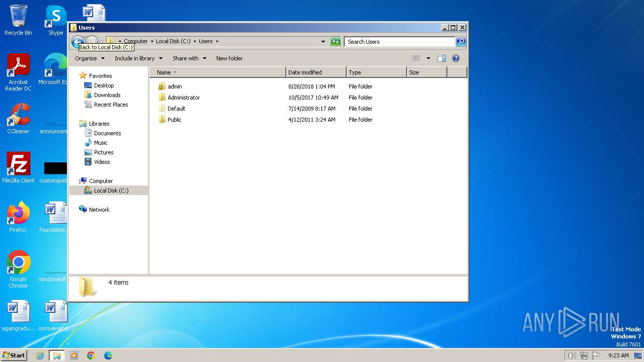Click the Edge taskbar icon

pos(108,355)
